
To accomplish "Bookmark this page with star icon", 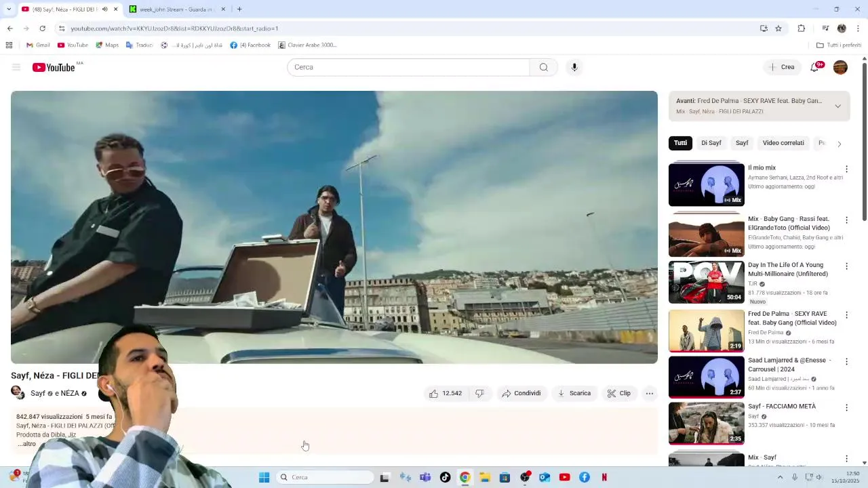I will (x=778, y=28).
